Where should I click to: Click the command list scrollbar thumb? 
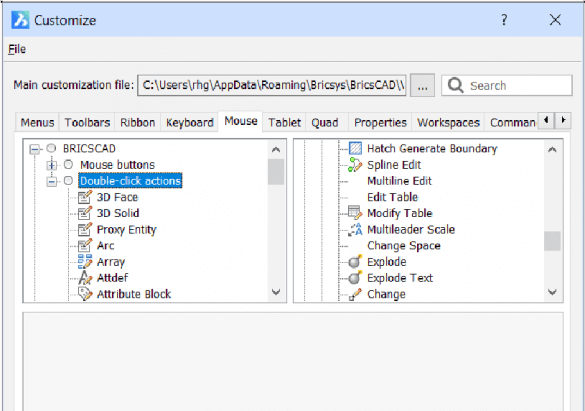(x=552, y=241)
